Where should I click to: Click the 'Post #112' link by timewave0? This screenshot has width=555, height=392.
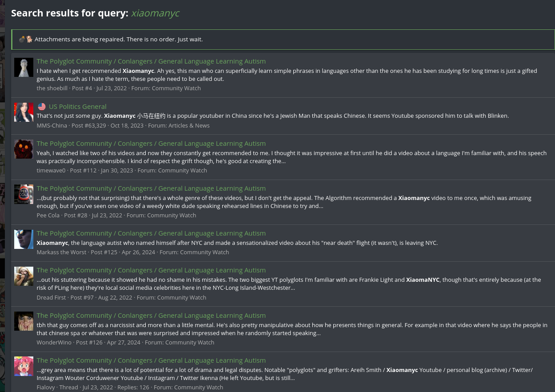point(83,171)
